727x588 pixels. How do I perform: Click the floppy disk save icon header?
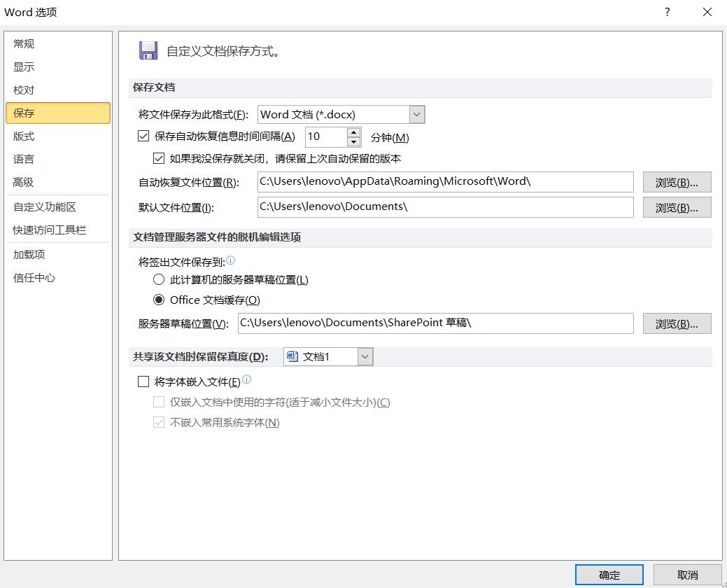[x=149, y=50]
